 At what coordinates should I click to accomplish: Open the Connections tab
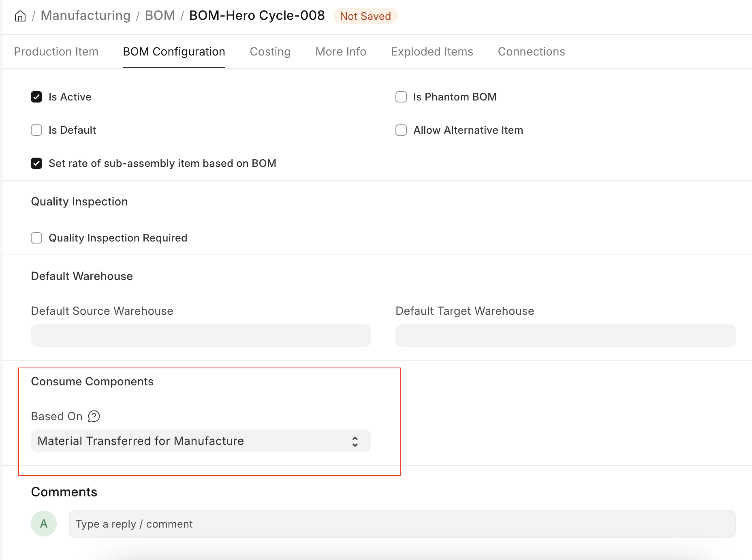click(x=531, y=52)
